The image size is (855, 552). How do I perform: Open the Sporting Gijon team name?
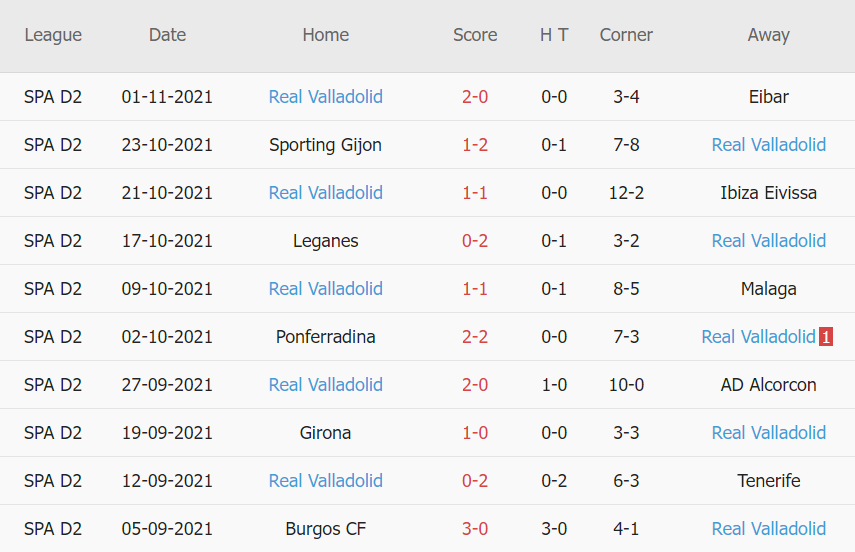326,145
